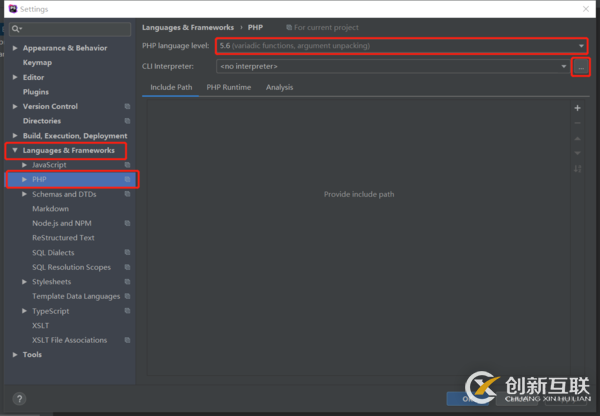Expand the TypeScript node arrow
The image size is (600, 416).
pos(24,311)
